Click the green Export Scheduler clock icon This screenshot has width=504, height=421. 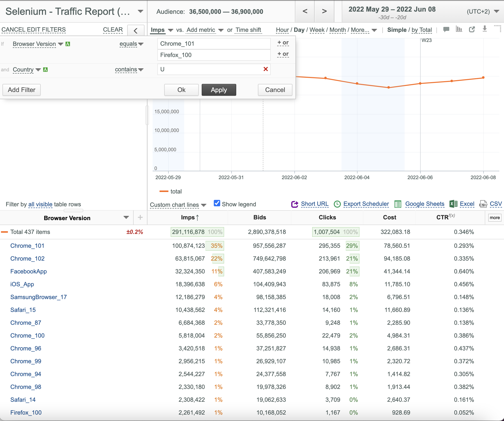pos(337,204)
